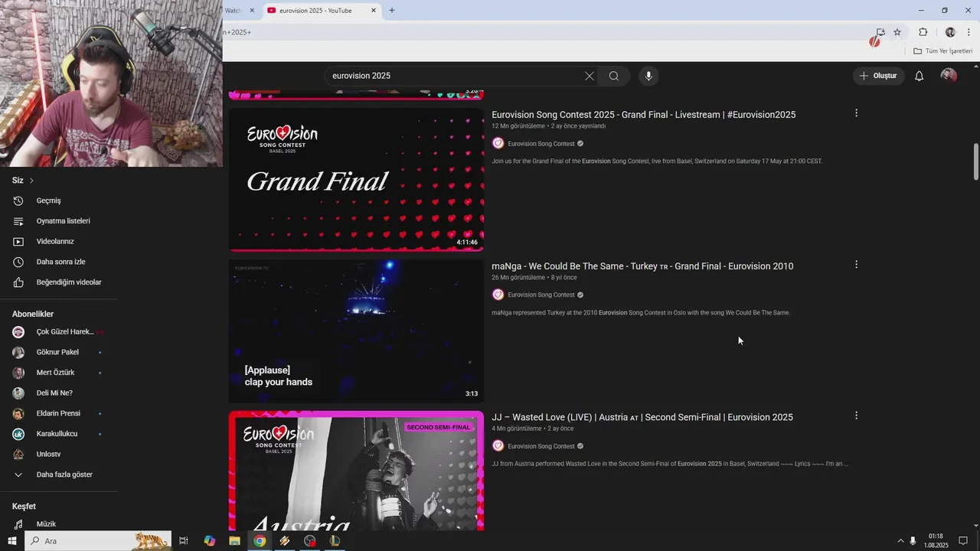
Task: Open Chrome three-dot menu
Action: pos(969,32)
